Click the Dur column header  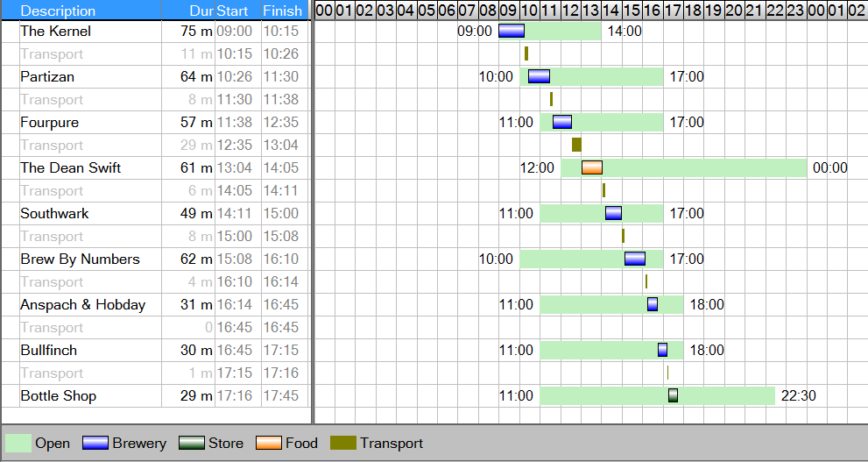coord(188,11)
